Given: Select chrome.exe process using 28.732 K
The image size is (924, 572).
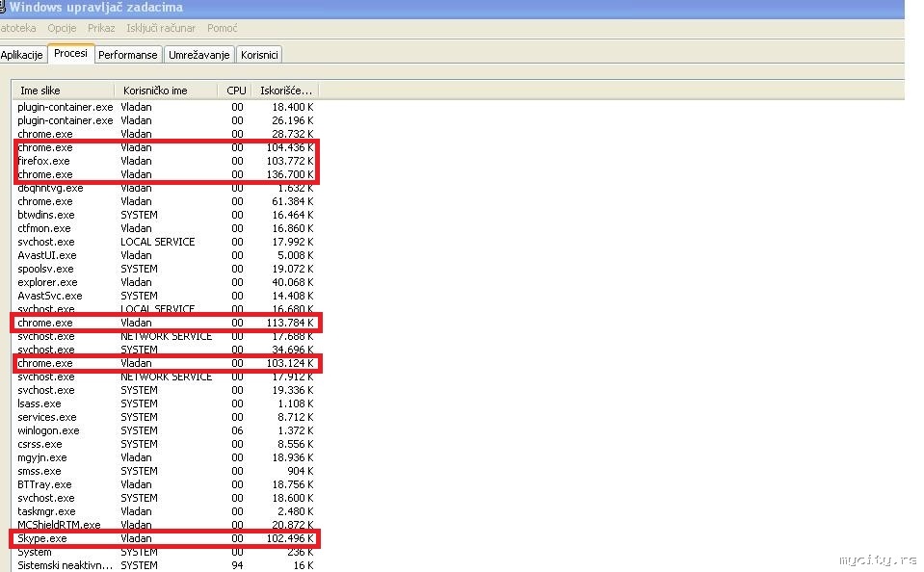Looking at the screenshot, I should coord(165,134).
